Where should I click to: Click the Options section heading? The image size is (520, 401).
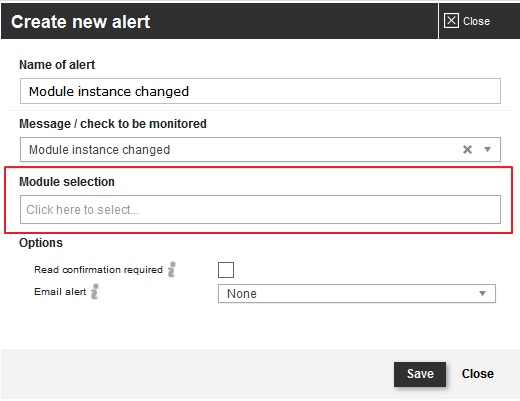(41, 243)
